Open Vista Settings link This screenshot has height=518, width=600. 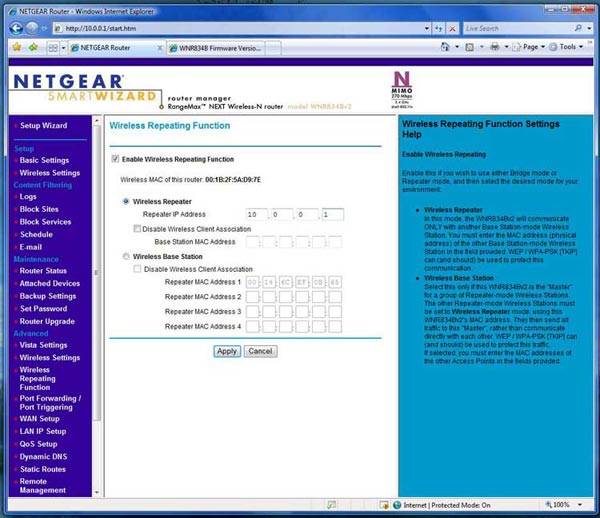coord(43,345)
